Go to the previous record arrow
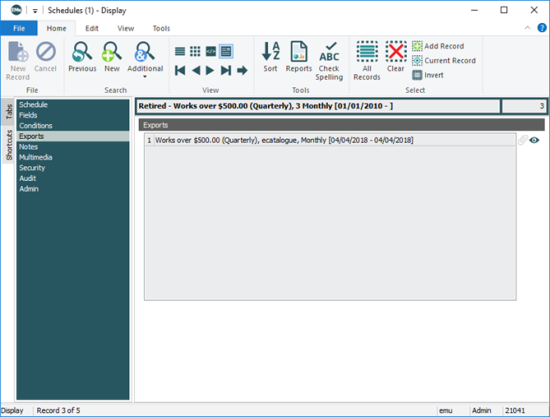This screenshot has width=550, height=417. (x=196, y=70)
